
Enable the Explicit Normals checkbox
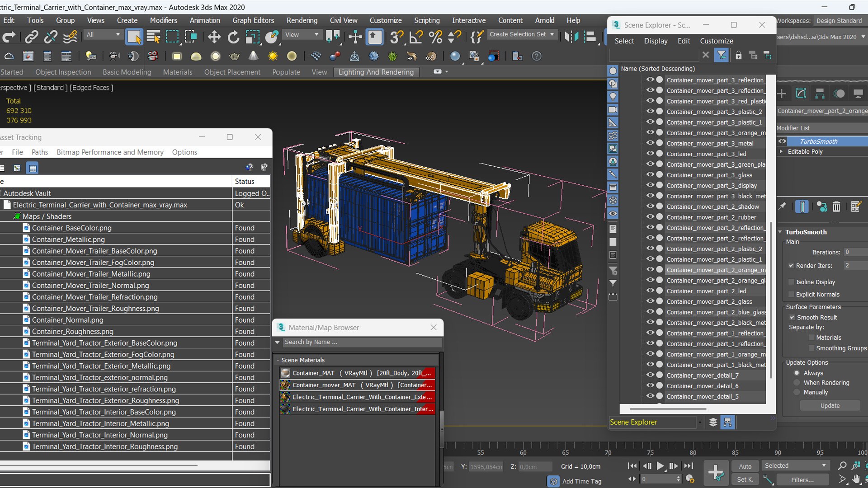[791, 295]
